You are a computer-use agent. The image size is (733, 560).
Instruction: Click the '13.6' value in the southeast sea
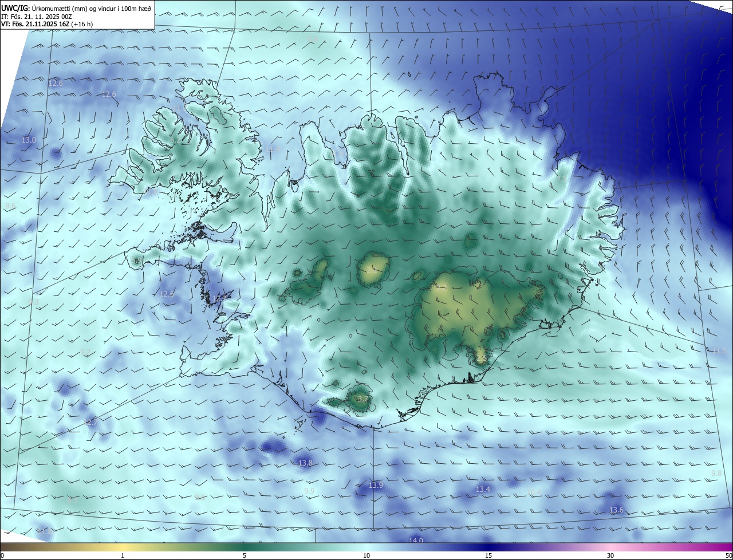click(x=616, y=510)
